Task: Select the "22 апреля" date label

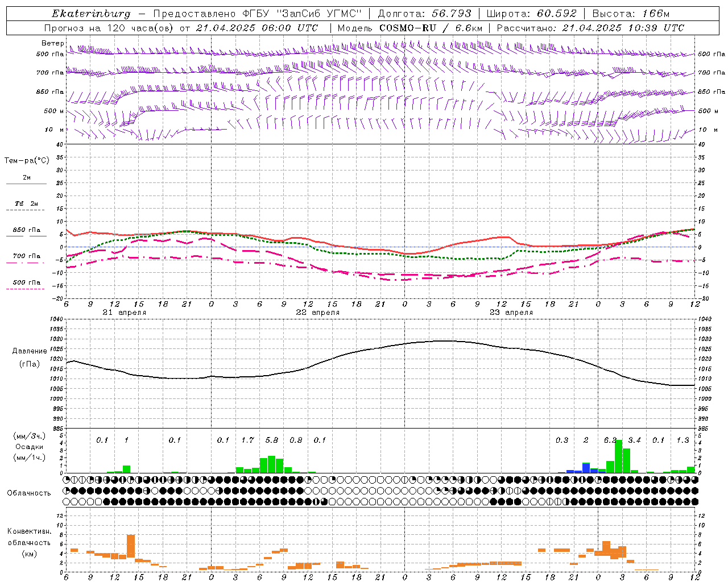Action: coord(317,313)
